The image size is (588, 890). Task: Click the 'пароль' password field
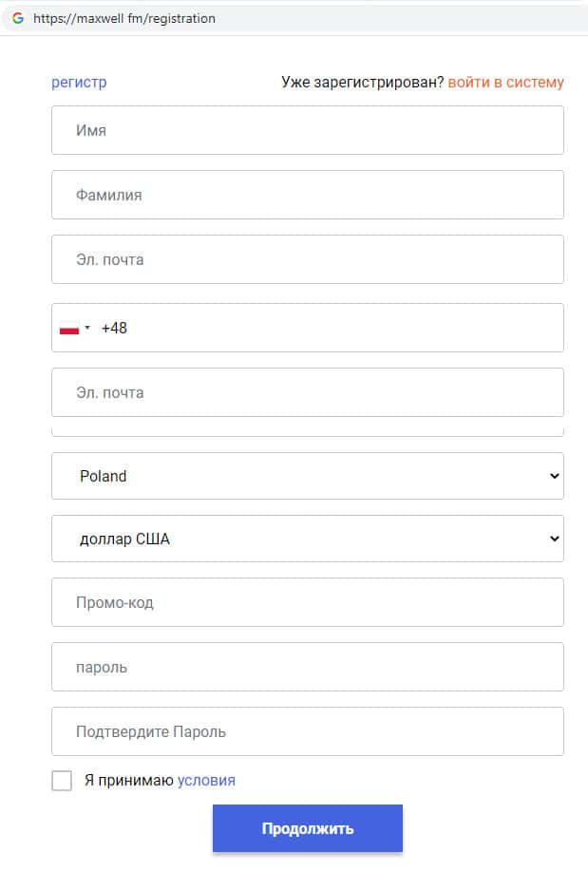click(x=307, y=667)
